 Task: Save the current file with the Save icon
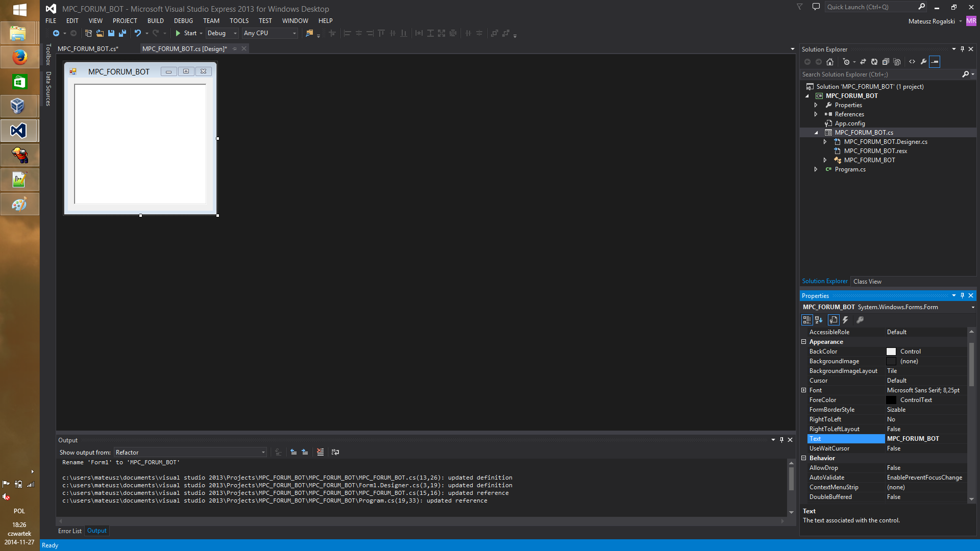[x=111, y=33]
